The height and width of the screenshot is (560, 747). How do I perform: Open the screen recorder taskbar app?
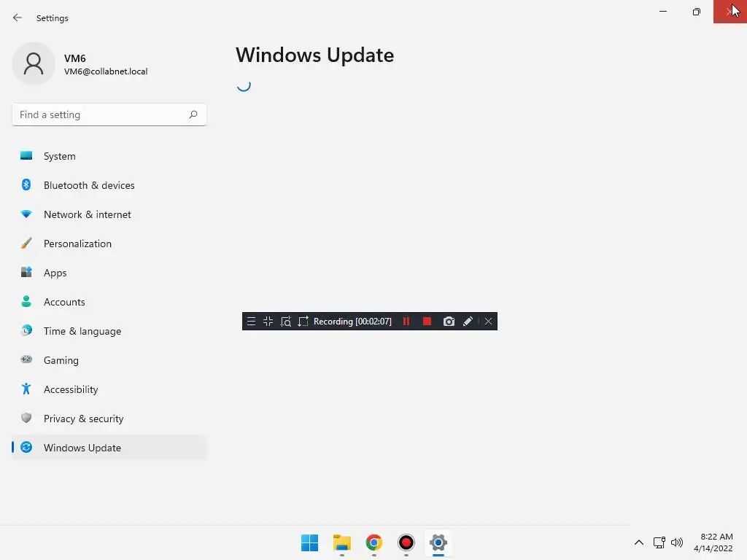pos(406,542)
